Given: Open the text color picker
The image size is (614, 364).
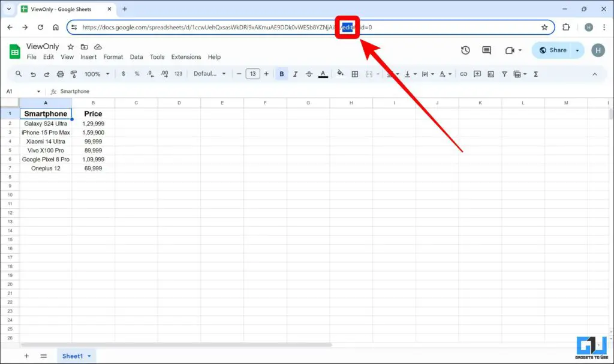Looking at the screenshot, I should [323, 74].
